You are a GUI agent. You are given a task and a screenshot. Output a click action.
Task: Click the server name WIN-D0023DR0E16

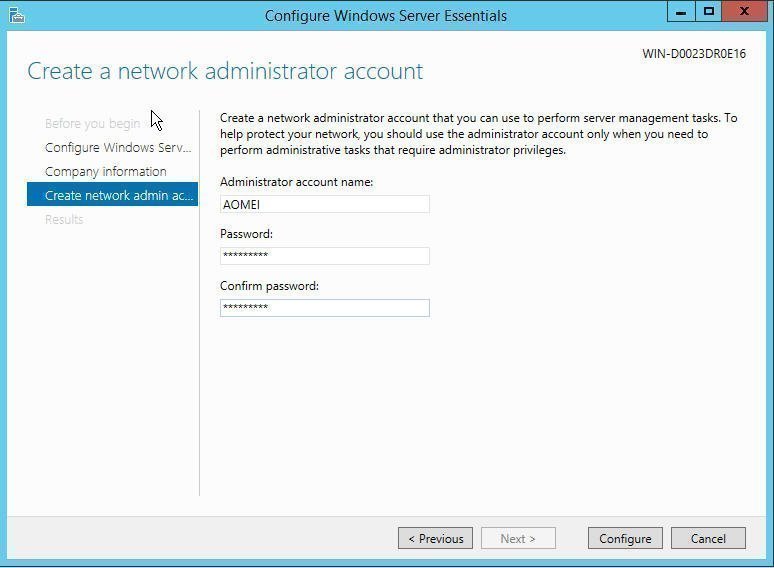pos(693,54)
